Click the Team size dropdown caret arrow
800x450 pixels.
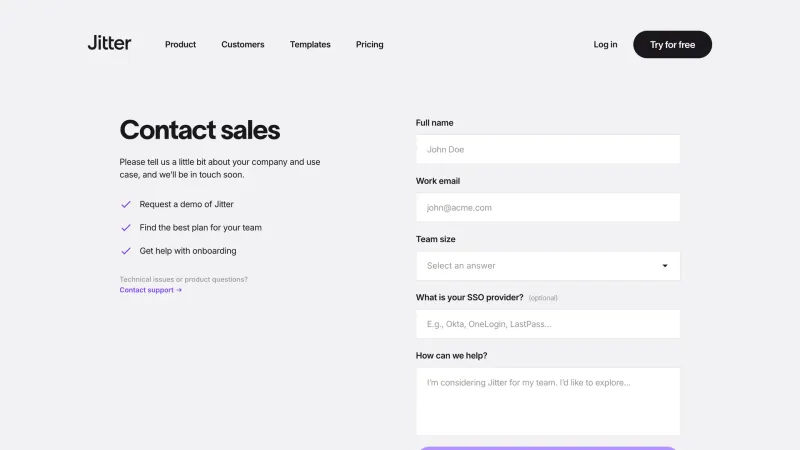tap(665, 266)
